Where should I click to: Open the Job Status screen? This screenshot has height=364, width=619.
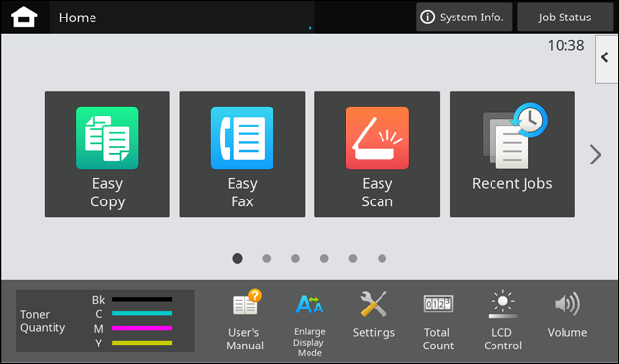tap(564, 17)
